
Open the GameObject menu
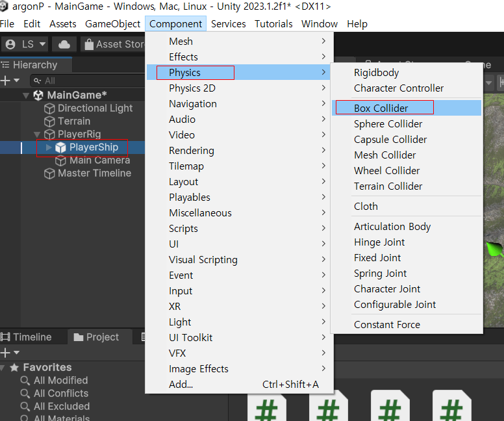point(112,24)
